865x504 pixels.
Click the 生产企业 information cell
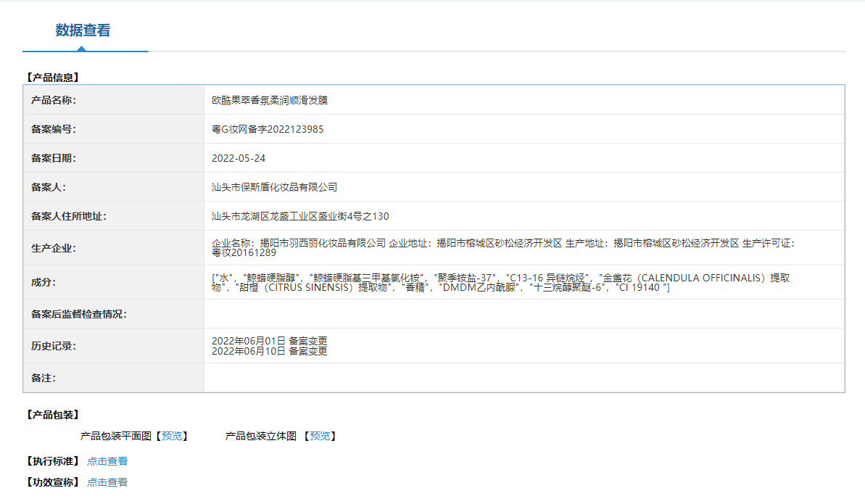(x=435, y=247)
